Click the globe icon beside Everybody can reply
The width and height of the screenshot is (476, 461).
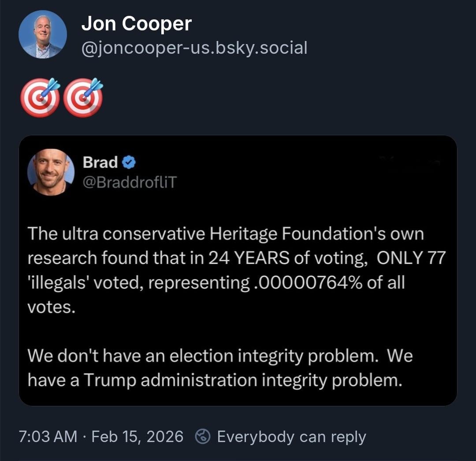203,437
